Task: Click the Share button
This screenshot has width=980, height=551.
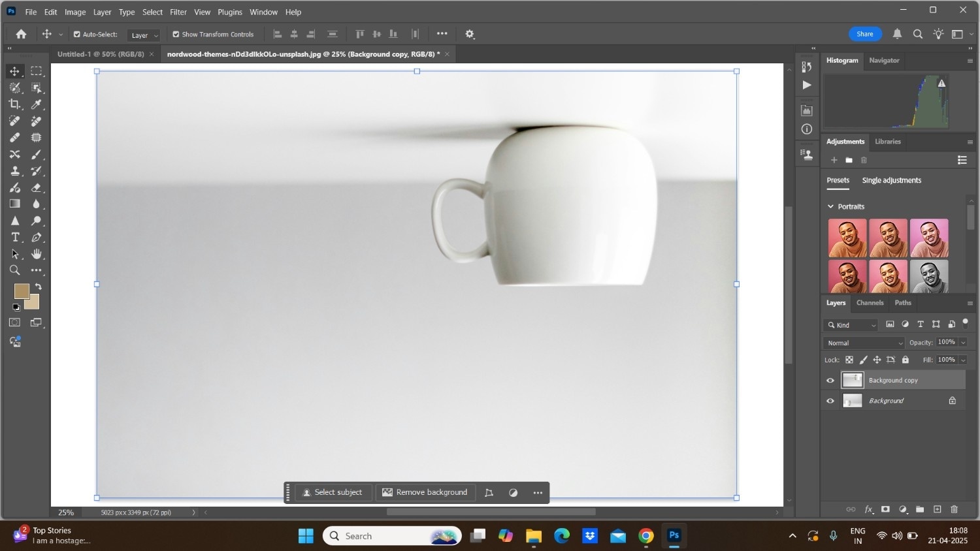Action: coord(865,34)
